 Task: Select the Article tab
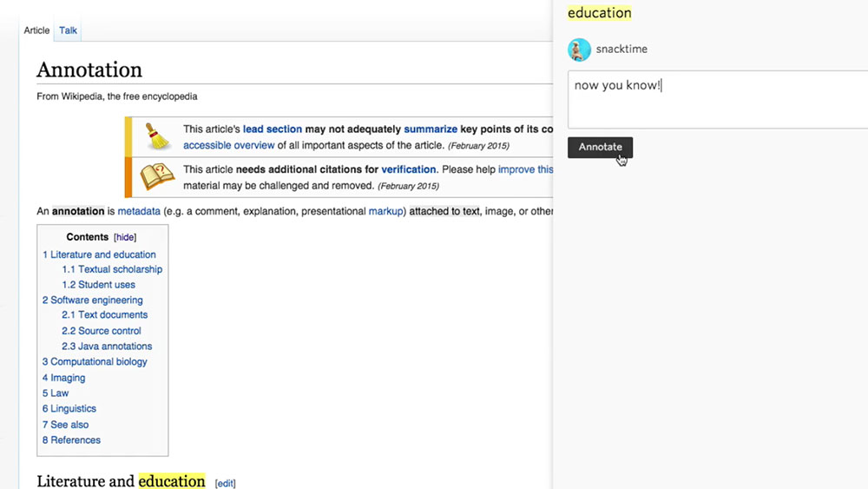click(36, 30)
